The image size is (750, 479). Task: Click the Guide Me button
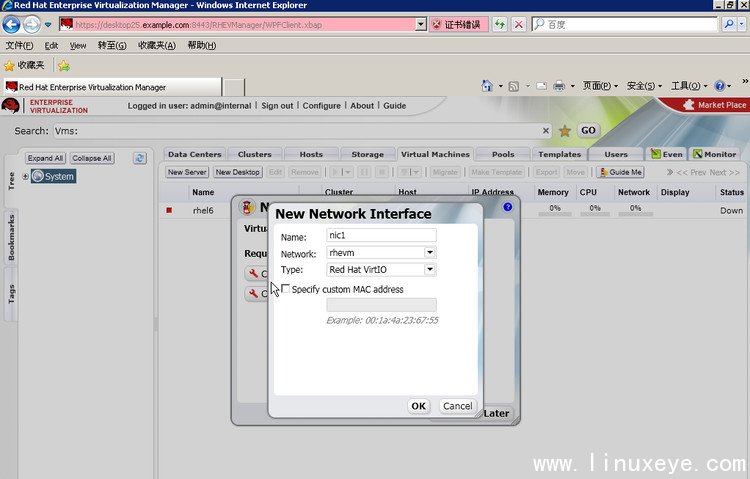(x=620, y=172)
